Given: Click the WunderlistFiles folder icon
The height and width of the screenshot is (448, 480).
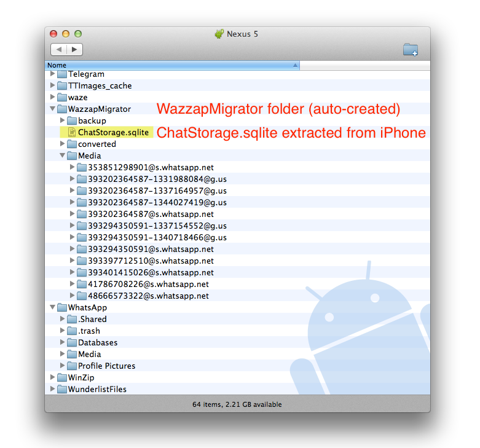Looking at the screenshot, I should (62, 389).
